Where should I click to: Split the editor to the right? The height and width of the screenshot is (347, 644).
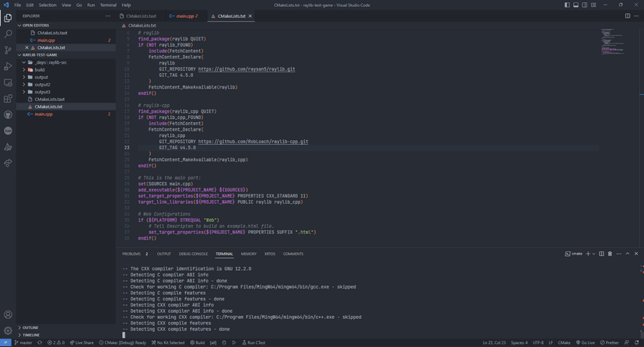tap(628, 16)
